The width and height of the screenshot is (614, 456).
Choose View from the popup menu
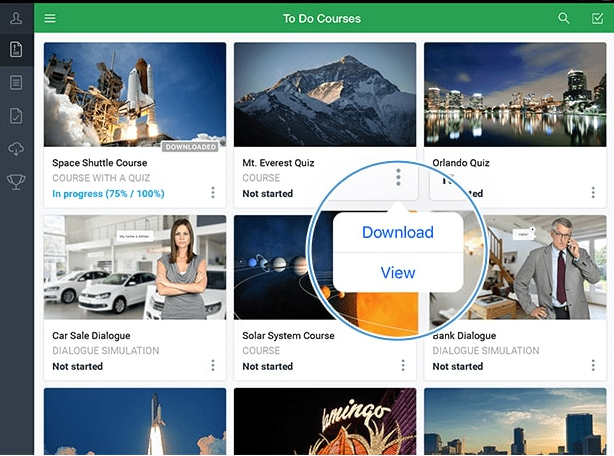pos(397,273)
